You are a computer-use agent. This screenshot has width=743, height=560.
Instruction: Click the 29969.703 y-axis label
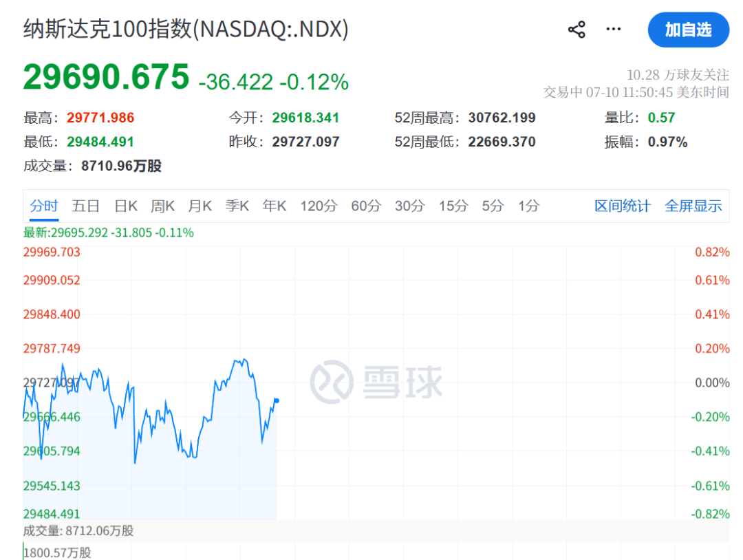click(x=52, y=252)
